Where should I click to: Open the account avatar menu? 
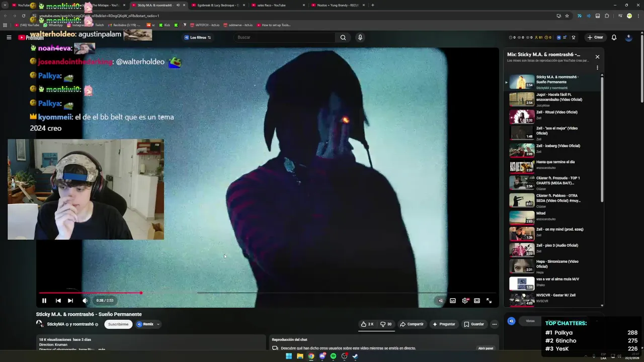click(628, 37)
